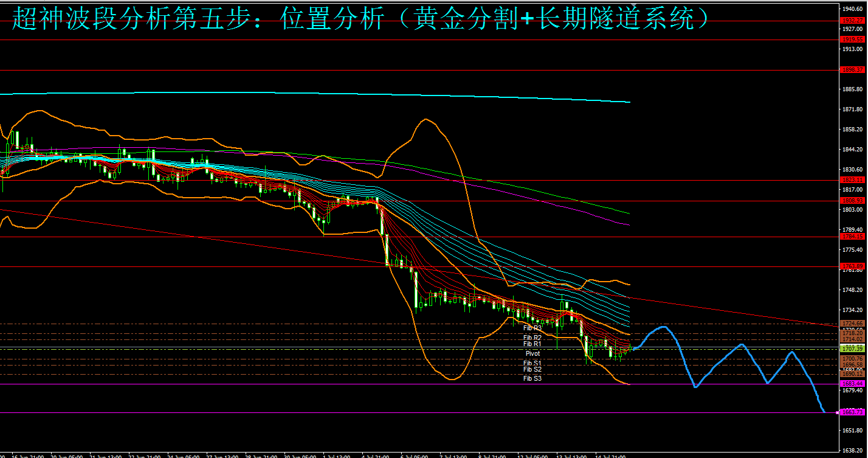Grab the white handle on 1663.73 line
Image resolution: width=868 pixels, height=458 pixels.
coord(838,412)
